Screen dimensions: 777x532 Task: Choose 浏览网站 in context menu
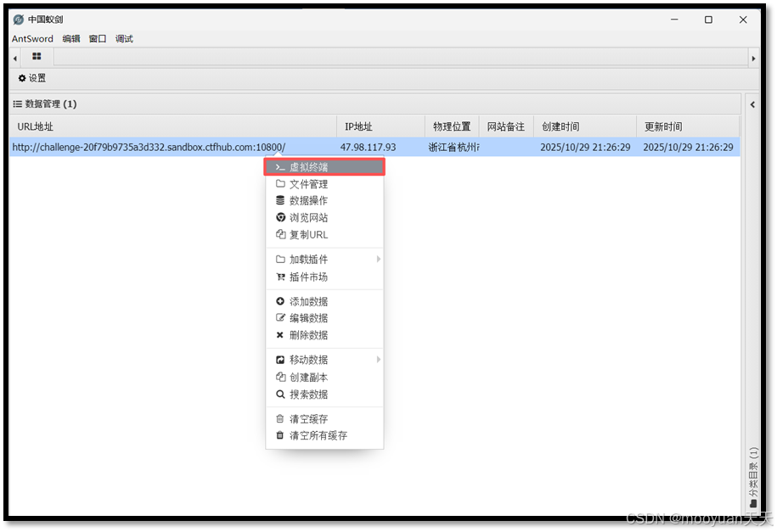(x=324, y=217)
